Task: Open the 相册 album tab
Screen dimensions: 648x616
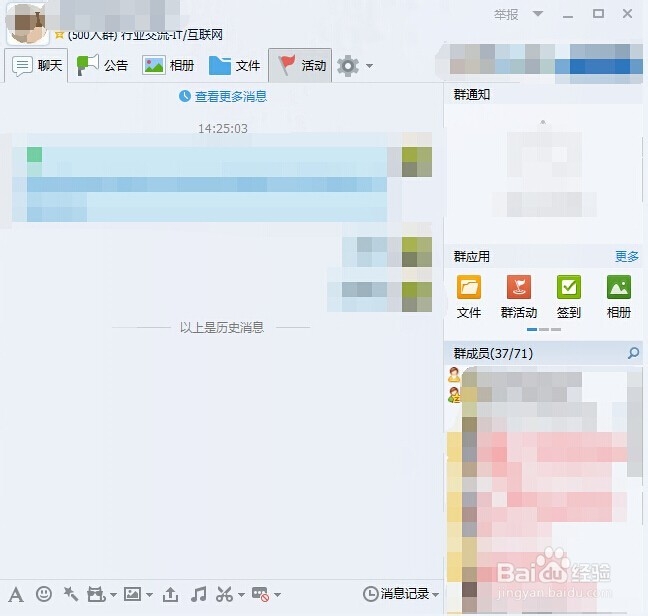Action: [168, 65]
